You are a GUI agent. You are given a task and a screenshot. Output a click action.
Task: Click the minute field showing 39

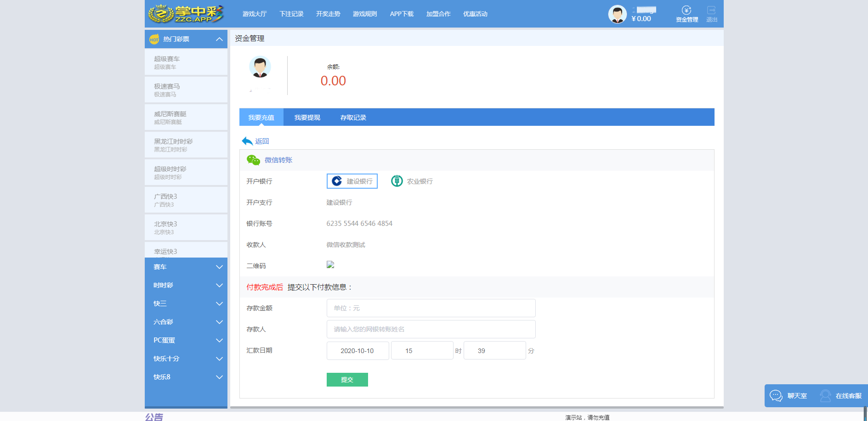(494, 350)
